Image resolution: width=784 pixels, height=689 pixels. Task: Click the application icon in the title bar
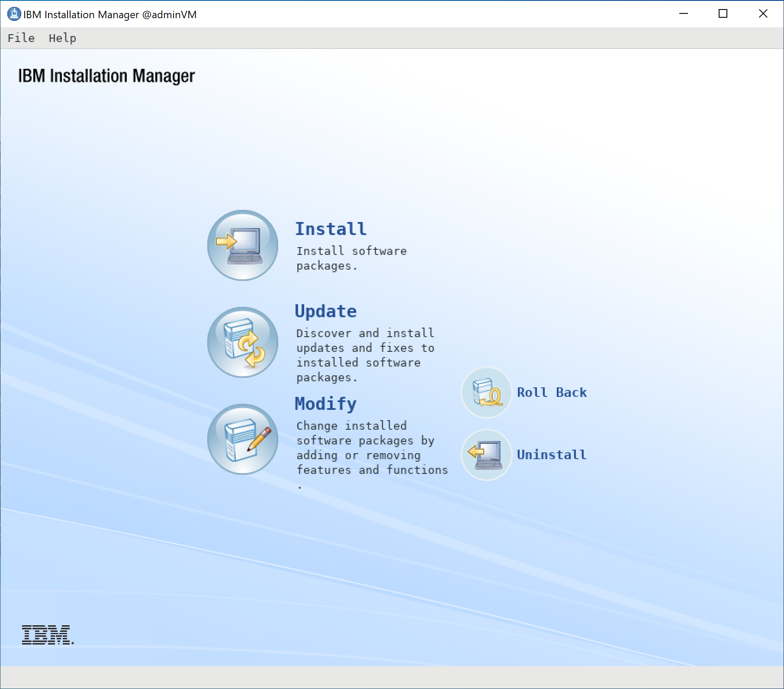click(14, 14)
